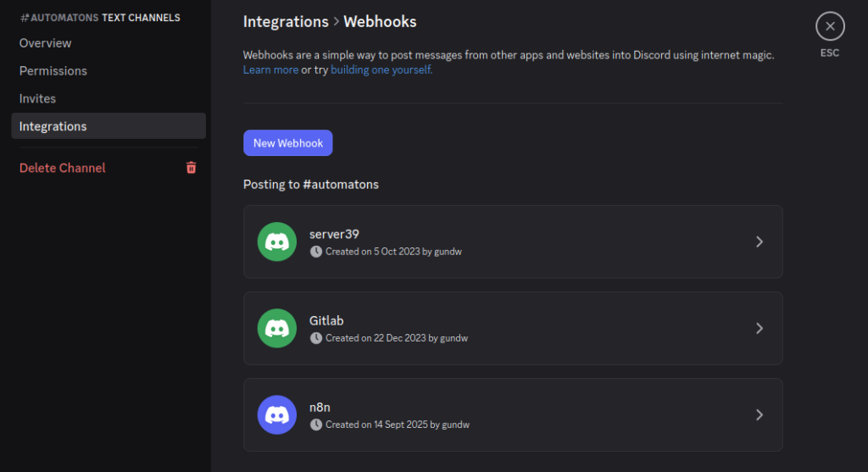This screenshot has width=868, height=472.
Task: Follow the 'building one yourself' link
Action: (381, 69)
